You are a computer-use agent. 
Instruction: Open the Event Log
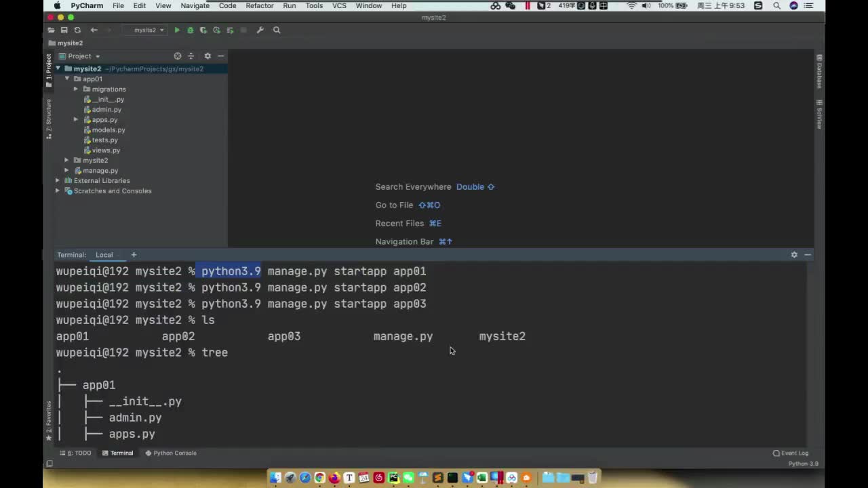click(791, 453)
